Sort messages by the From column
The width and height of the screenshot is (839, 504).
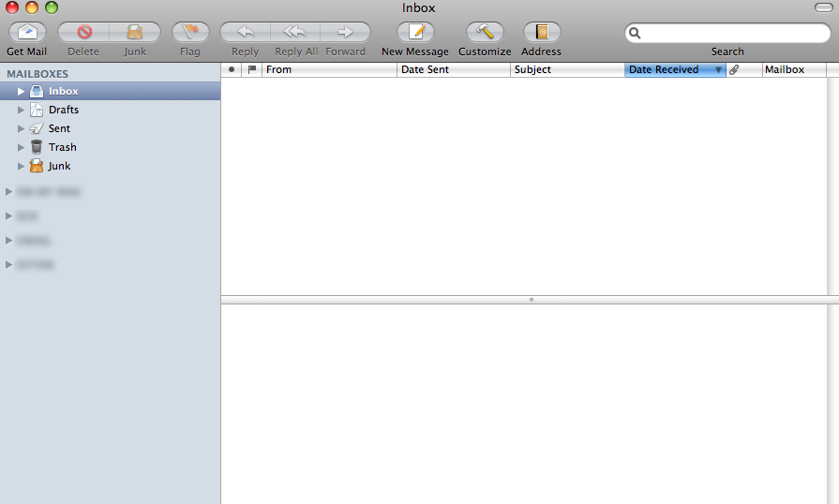tap(328, 70)
